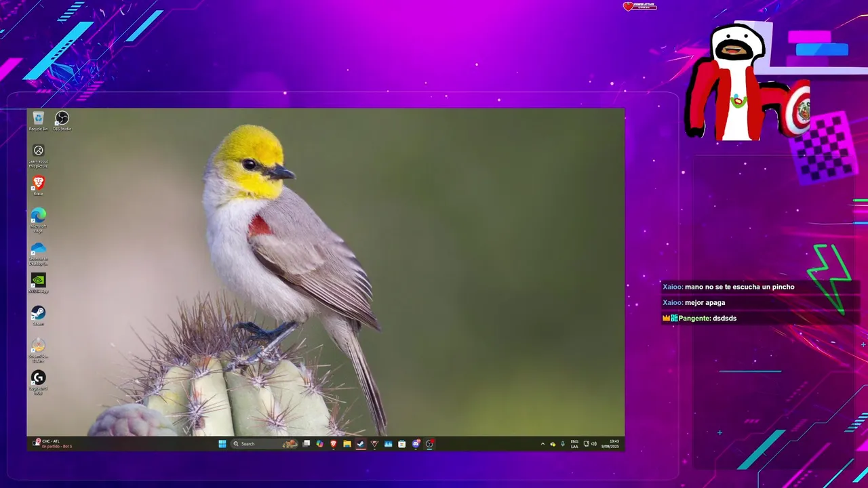Open the purple chat app icon on the taskbar
The image size is (868, 488).
click(x=416, y=444)
